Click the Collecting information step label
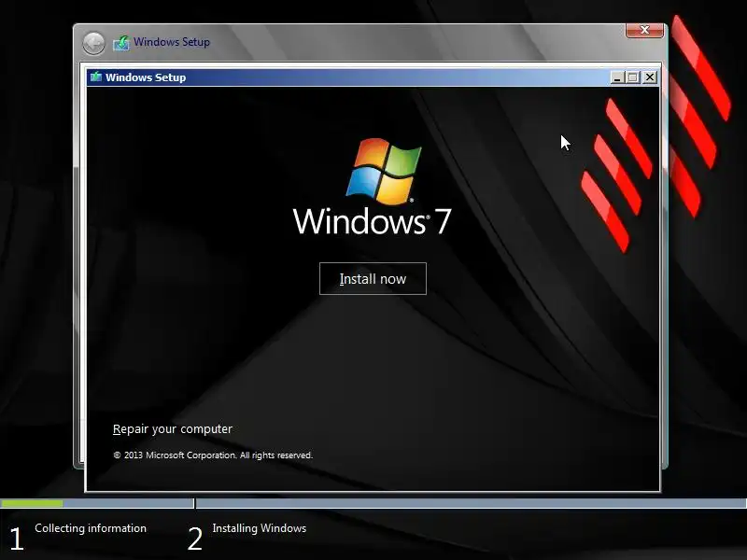The height and width of the screenshot is (560, 747). tap(91, 528)
